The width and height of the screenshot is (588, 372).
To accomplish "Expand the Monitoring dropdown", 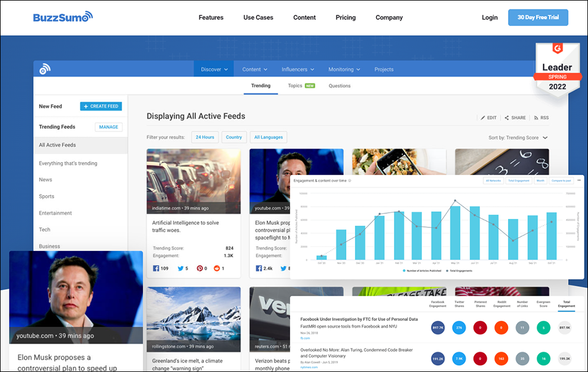I will click(x=344, y=69).
